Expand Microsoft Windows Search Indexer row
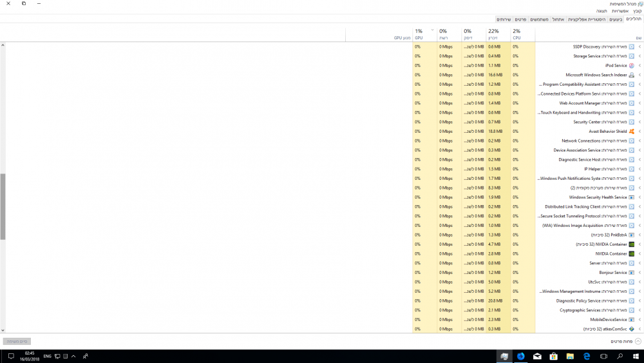This screenshot has height=363, width=644. tap(639, 75)
